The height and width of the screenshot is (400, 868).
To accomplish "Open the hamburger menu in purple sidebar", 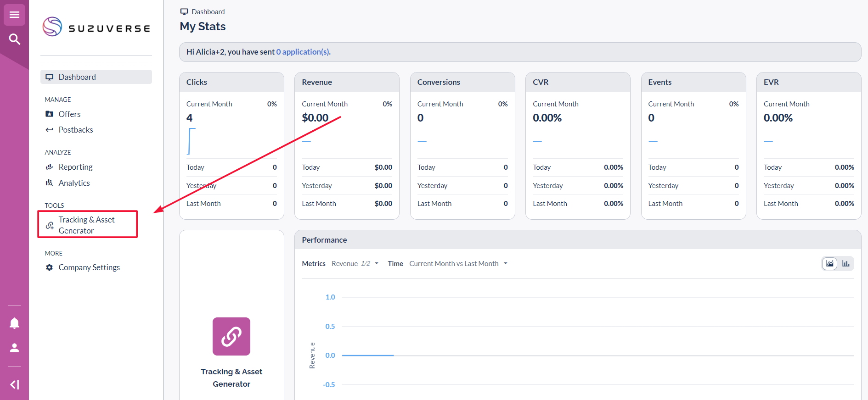I will tap(14, 15).
